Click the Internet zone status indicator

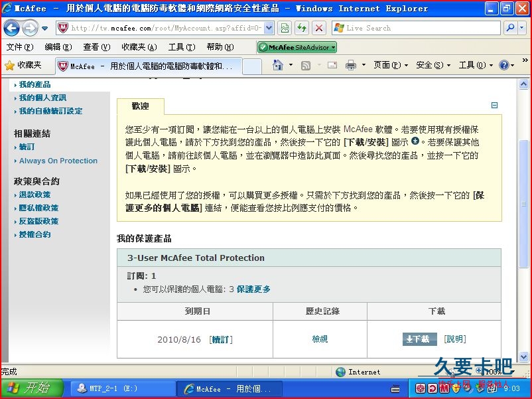pyautogui.click(x=358, y=372)
